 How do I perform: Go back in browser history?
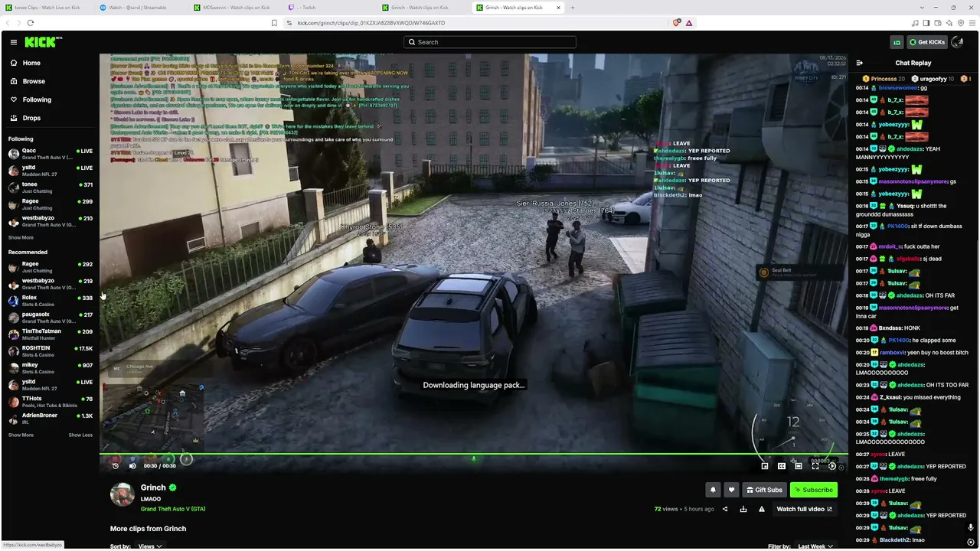(8, 23)
